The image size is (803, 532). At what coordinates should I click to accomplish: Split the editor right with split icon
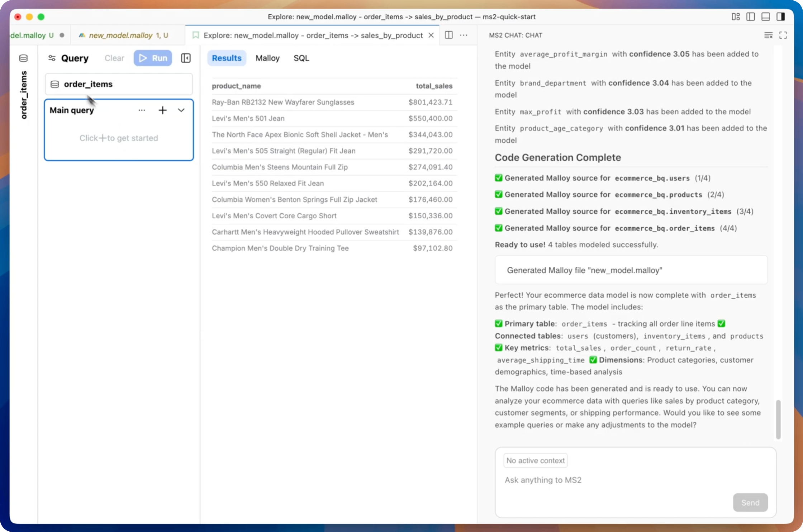pyautogui.click(x=448, y=35)
